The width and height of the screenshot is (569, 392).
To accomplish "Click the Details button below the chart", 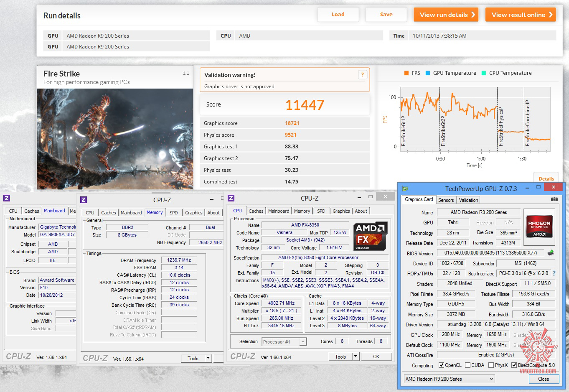I will coord(546,178).
